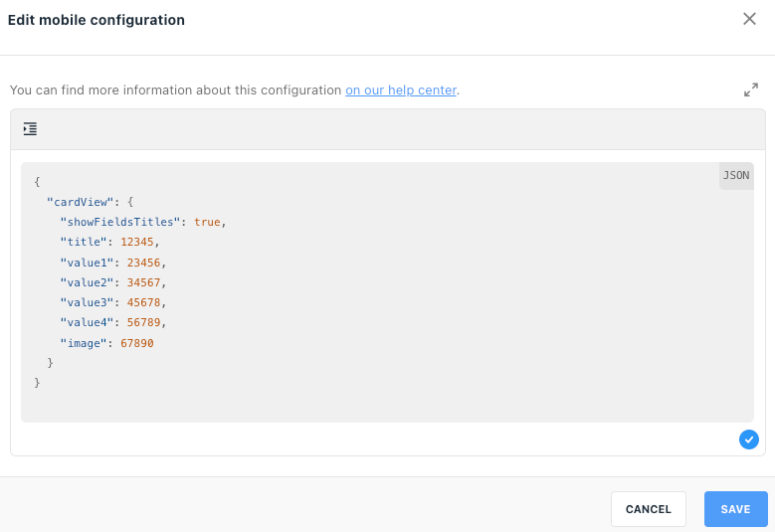Click the SAVE button
This screenshot has height=532, width=775.
click(x=735, y=509)
